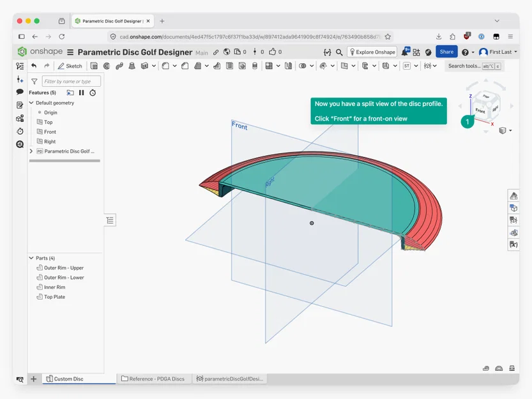
Task: Click the feature list filter funnel icon
Action: point(34,82)
